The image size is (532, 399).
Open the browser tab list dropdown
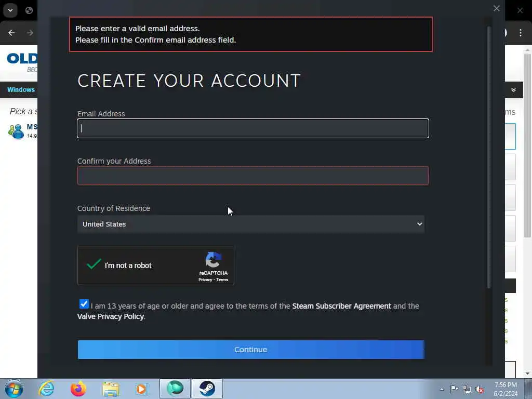point(10,10)
